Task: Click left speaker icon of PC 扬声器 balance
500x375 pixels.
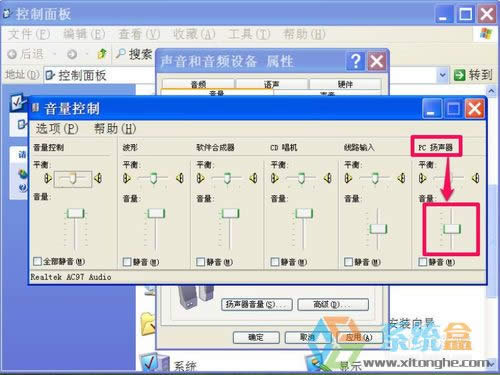Action: coord(422,178)
